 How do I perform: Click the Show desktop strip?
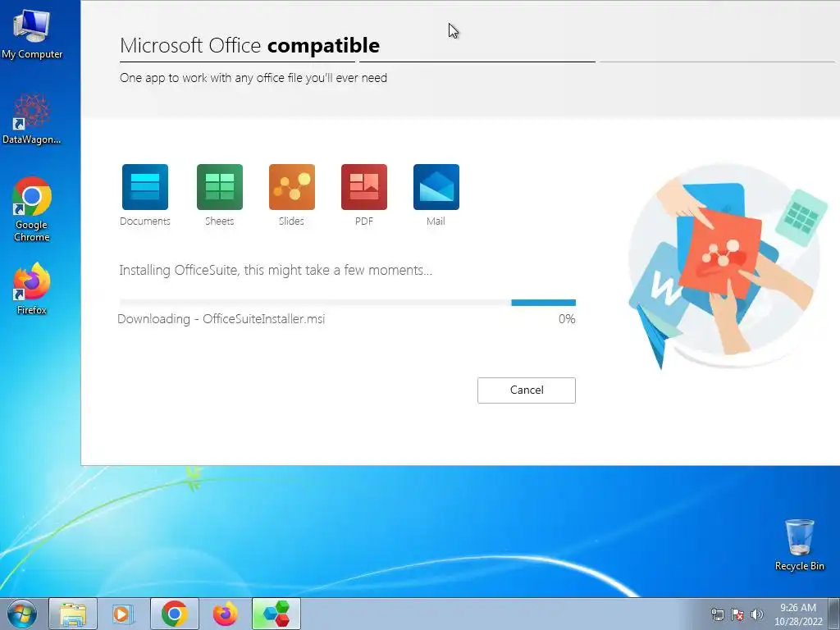coord(834,614)
